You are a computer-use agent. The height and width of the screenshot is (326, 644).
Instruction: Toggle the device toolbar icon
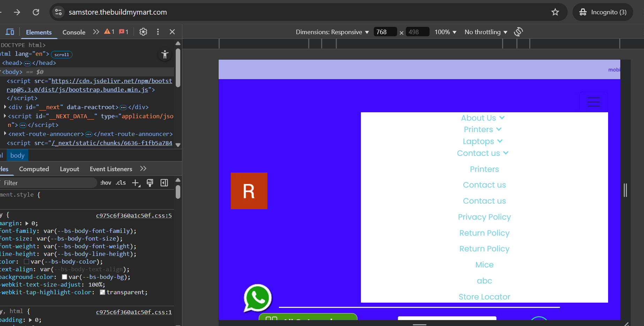pyautogui.click(x=10, y=32)
